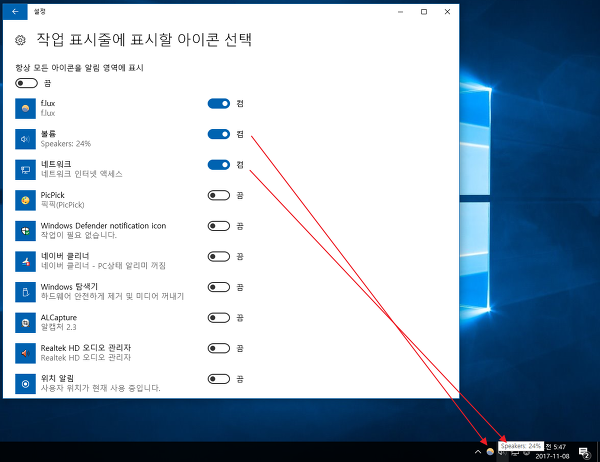Click the settings gear icon beside the title
Image resolution: width=600 pixels, height=462 pixels.
click(x=20, y=40)
